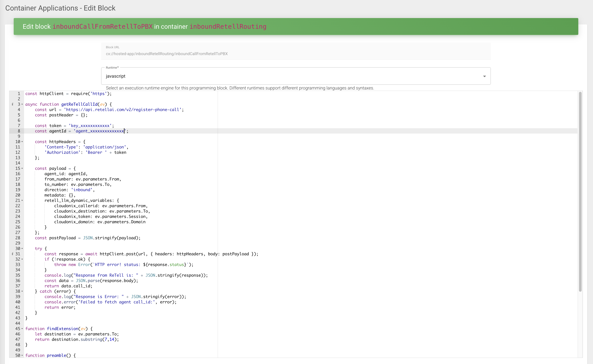593x364 pixels.
Task: Collapse the try block on line 30
Action: click(x=22, y=249)
